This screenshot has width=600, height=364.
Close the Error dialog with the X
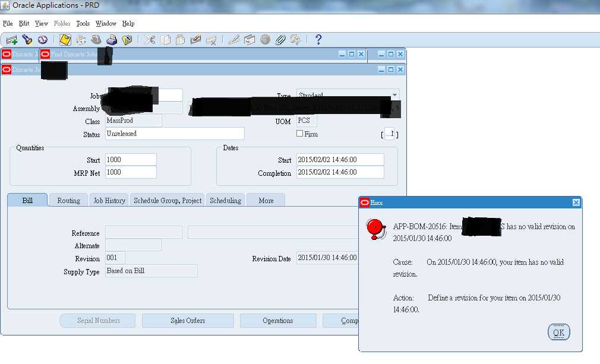click(x=576, y=202)
